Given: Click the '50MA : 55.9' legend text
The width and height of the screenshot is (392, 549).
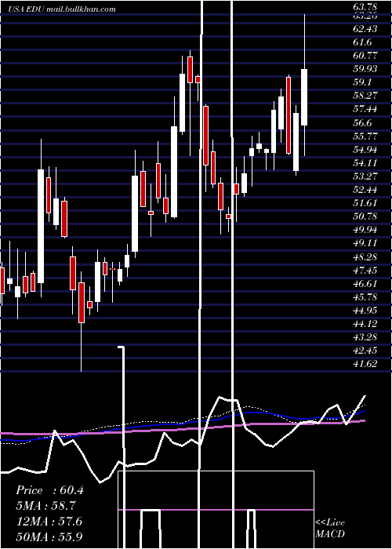Looking at the screenshot, I should pyautogui.click(x=49, y=536).
